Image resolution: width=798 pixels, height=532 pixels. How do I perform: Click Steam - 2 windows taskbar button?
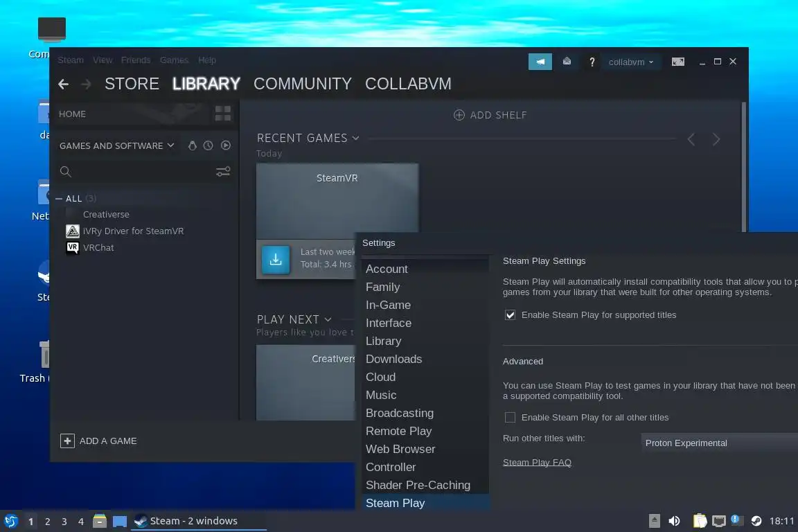[199, 521]
